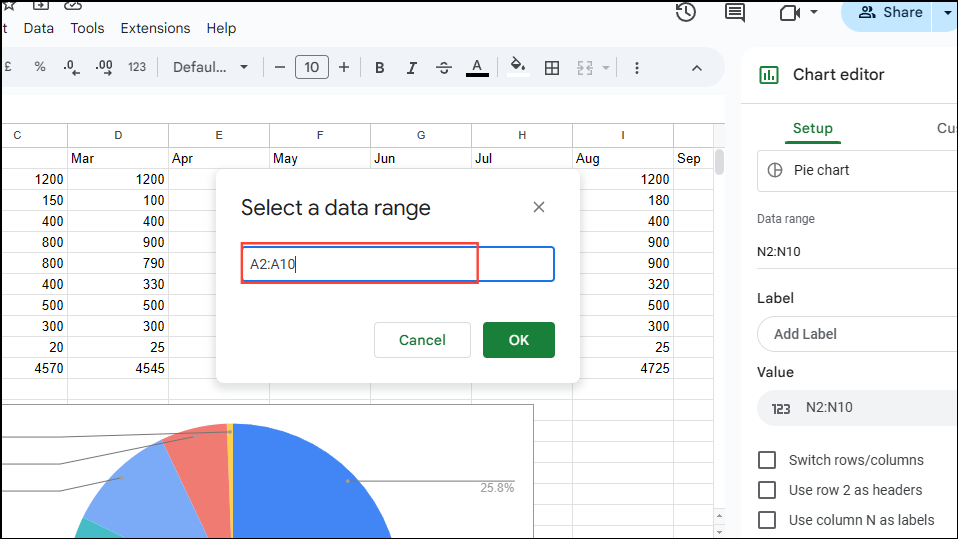The width and height of the screenshot is (958, 539).
Task: Select column H header
Action: [522, 135]
